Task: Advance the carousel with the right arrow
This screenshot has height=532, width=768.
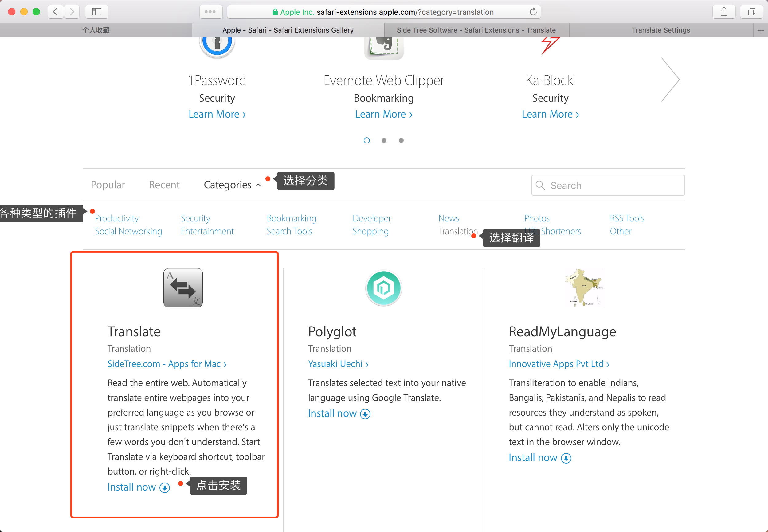Action: (670, 79)
